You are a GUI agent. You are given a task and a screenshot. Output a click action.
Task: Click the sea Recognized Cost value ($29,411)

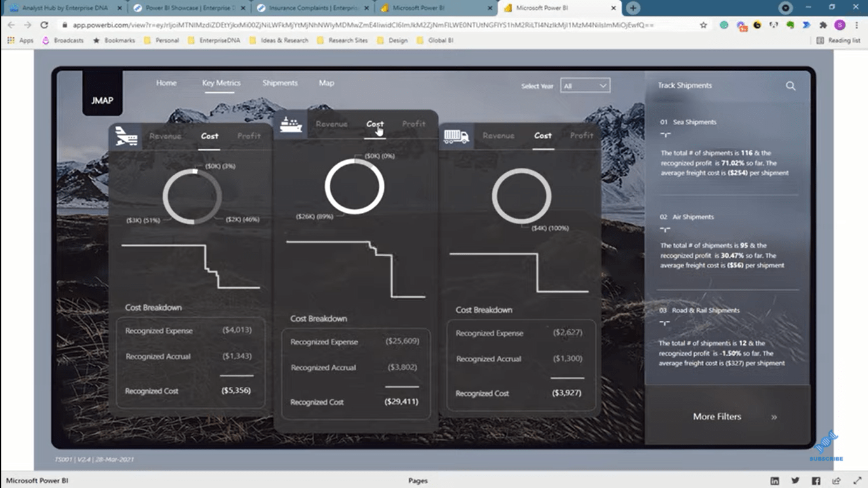point(402,402)
